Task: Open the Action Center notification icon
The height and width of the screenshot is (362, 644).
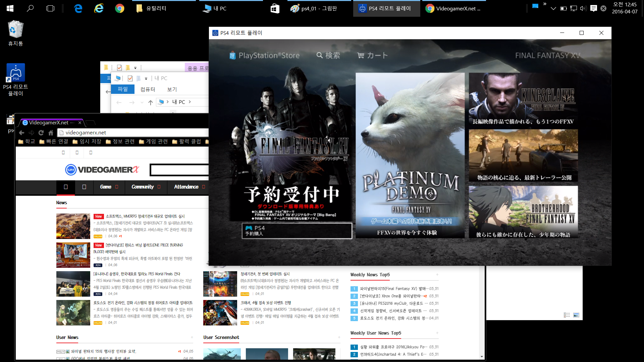Action: click(x=593, y=8)
